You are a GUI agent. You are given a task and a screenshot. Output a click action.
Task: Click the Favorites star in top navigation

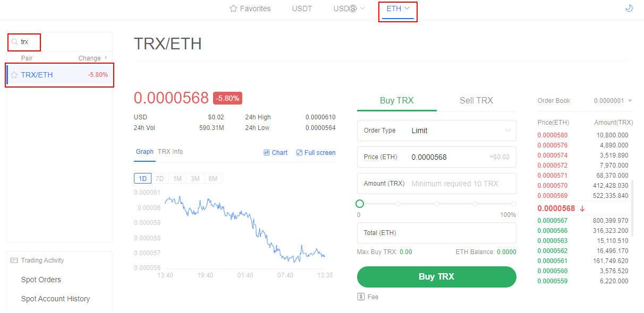(233, 8)
